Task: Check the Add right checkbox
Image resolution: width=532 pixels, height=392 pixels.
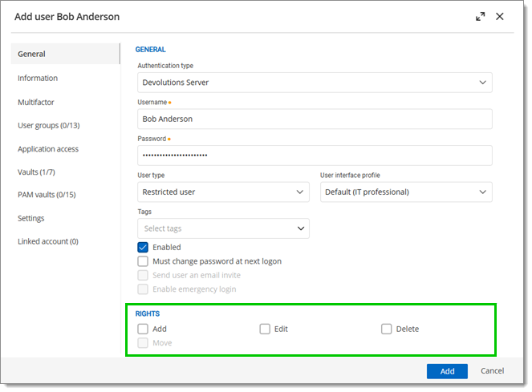Action: point(143,329)
